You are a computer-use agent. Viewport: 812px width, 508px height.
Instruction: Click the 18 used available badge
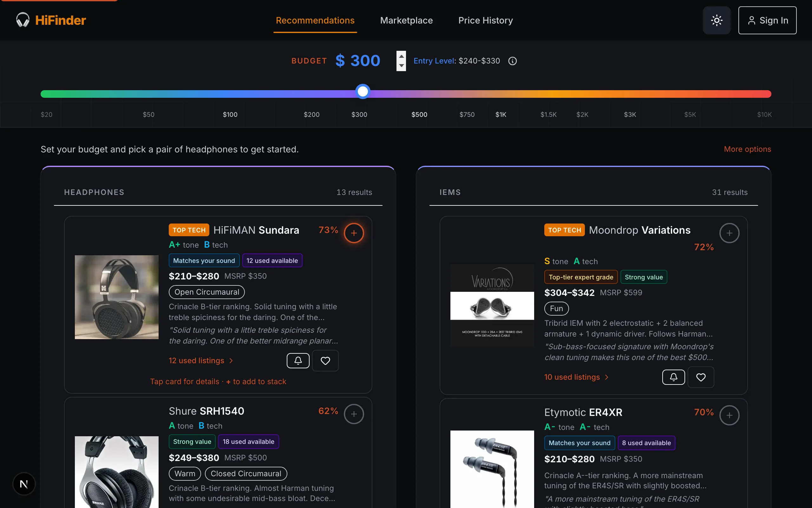pos(248,441)
